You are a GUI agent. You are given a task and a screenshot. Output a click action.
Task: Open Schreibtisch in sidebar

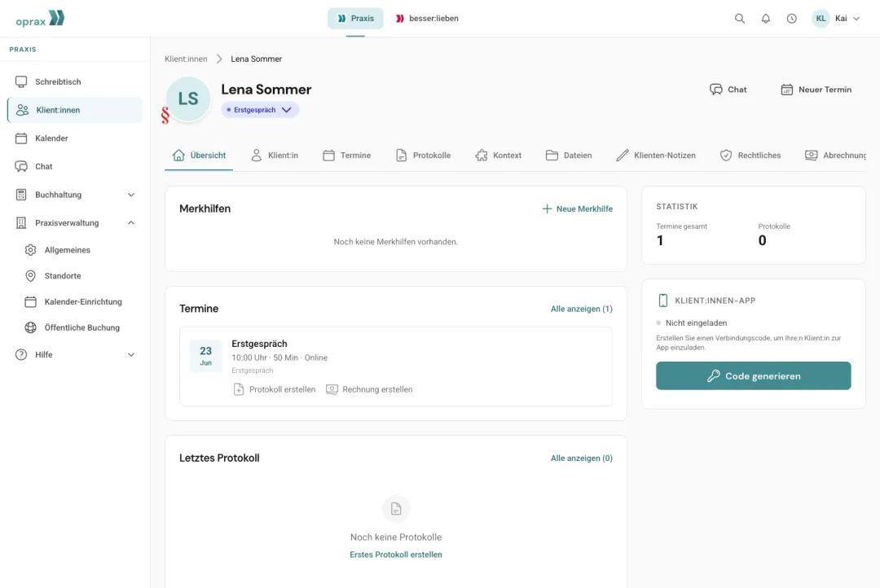pyautogui.click(x=75, y=82)
